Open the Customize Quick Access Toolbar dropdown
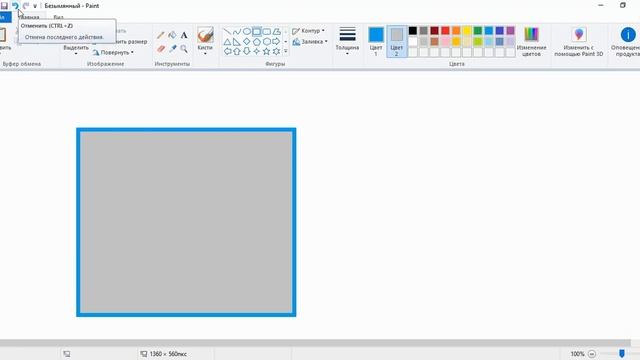 click(x=35, y=6)
